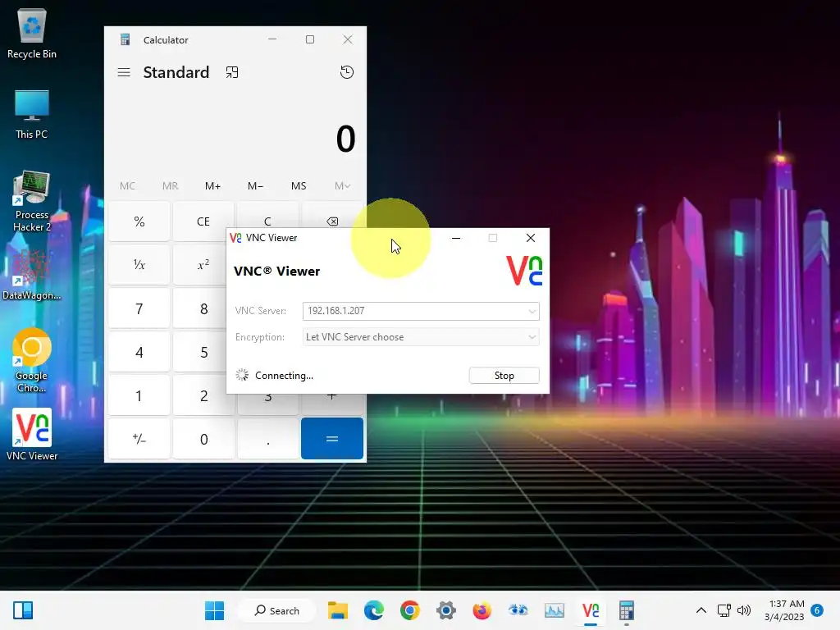Open the volume tray icon
Screen dimensions: 840x630
tap(743, 610)
